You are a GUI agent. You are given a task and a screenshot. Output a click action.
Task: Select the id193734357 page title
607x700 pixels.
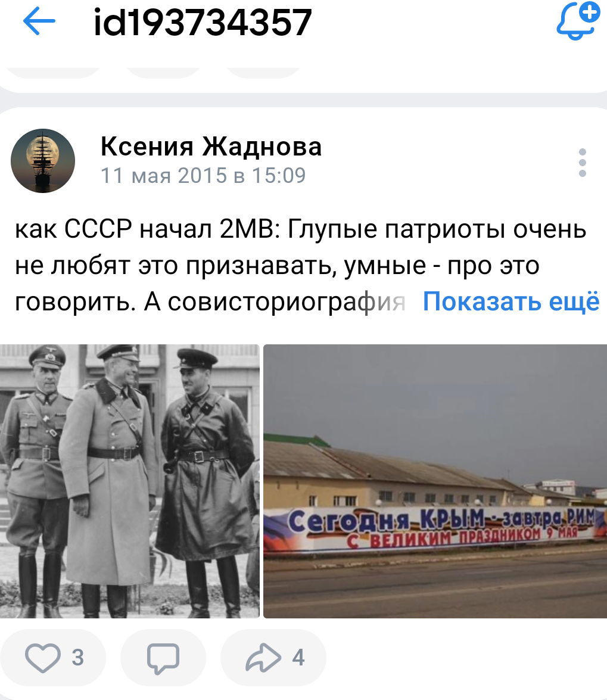pyautogui.click(x=203, y=22)
